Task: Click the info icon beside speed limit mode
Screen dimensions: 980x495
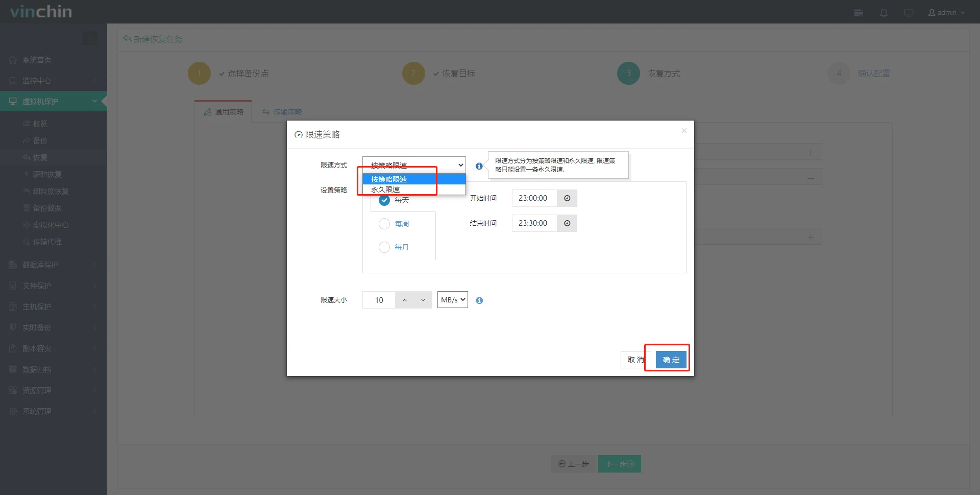Action: pyautogui.click(x=479, y=166)
